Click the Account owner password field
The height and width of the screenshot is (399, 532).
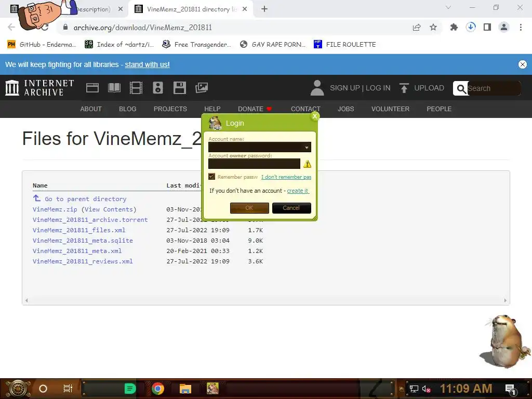tap(254, 164)
